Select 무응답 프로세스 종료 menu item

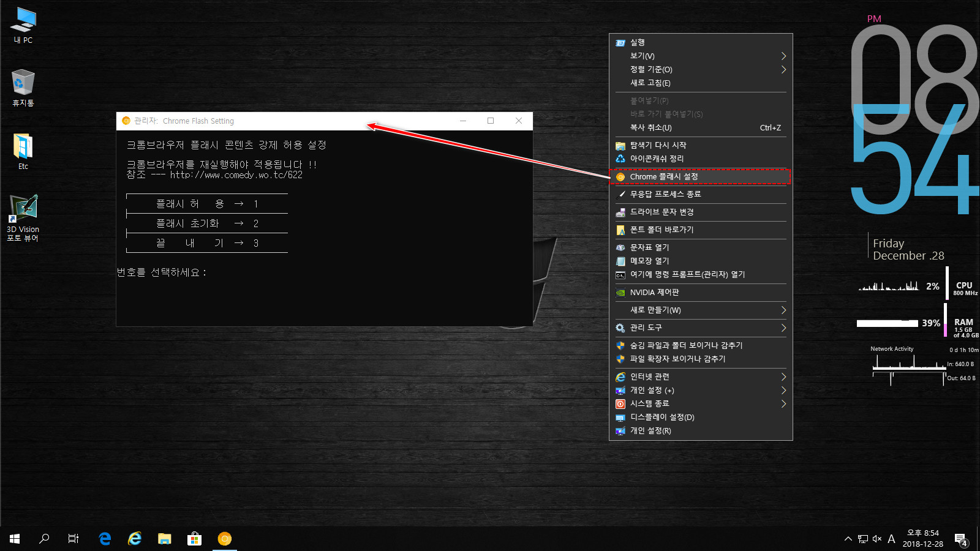pyautogui.click(x=701, y=194)
